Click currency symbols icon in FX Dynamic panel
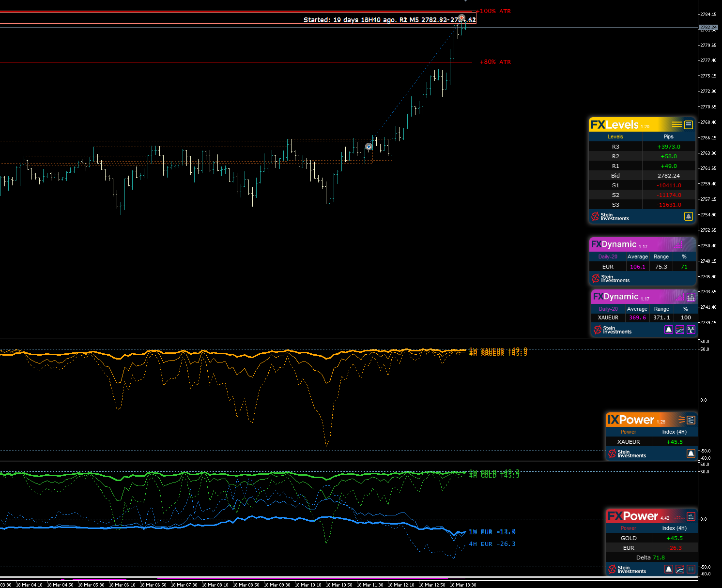 691,330
